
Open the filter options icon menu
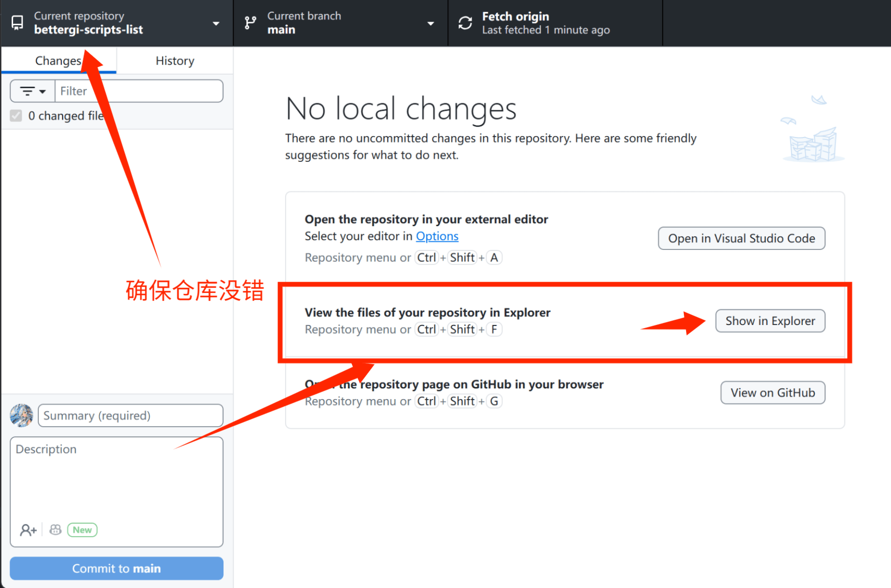tap(33, 91)
